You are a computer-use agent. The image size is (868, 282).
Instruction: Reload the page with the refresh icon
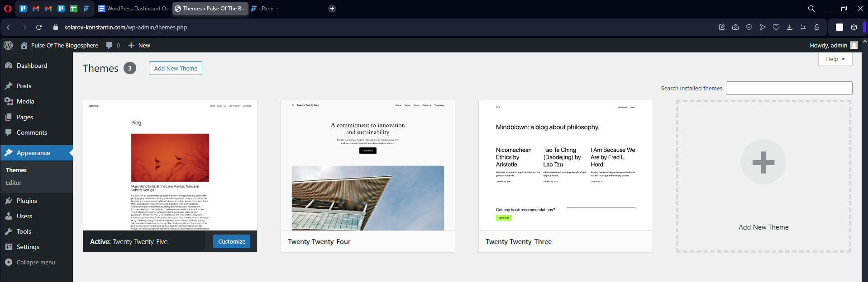(39, 27)
